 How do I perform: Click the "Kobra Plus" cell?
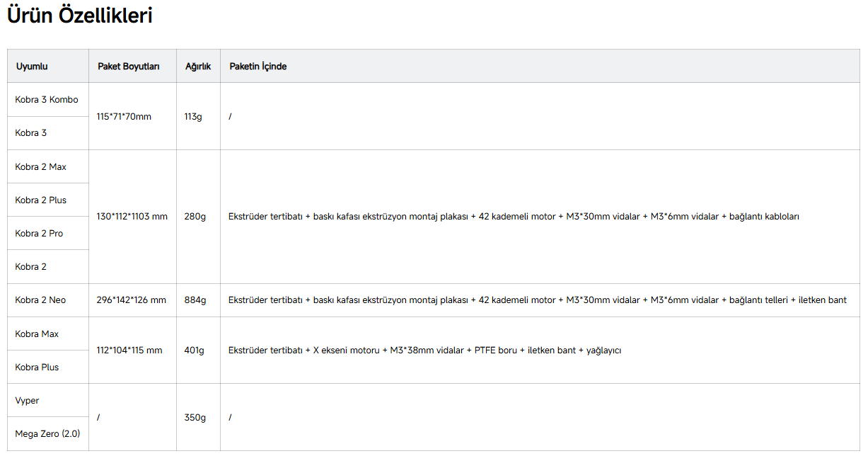point(37,367)
